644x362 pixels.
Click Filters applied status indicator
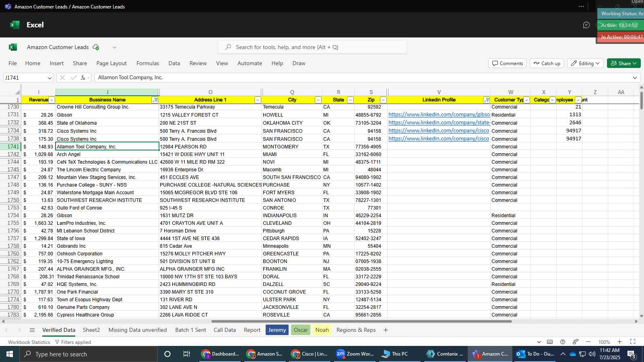[73, 342]
